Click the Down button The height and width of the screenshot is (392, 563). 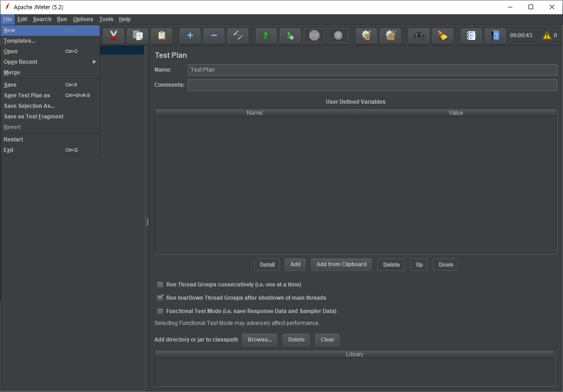446,264
